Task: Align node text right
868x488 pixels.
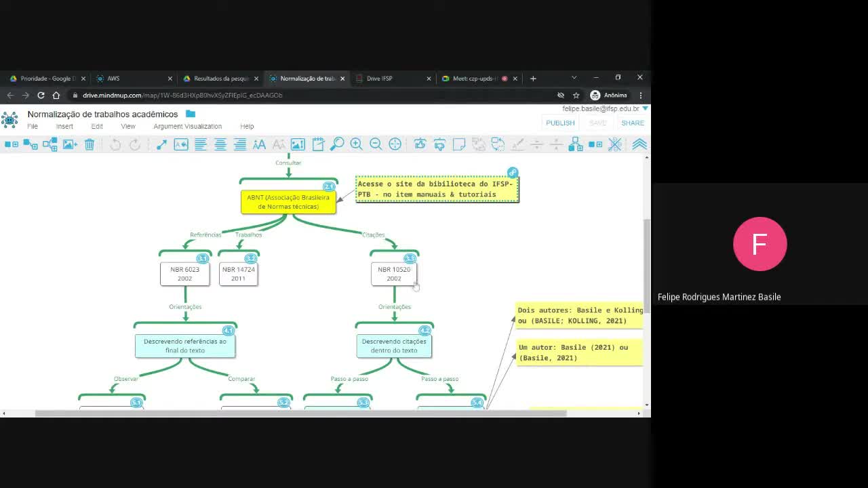Action: pyautogui.click(x=240, y=144)
